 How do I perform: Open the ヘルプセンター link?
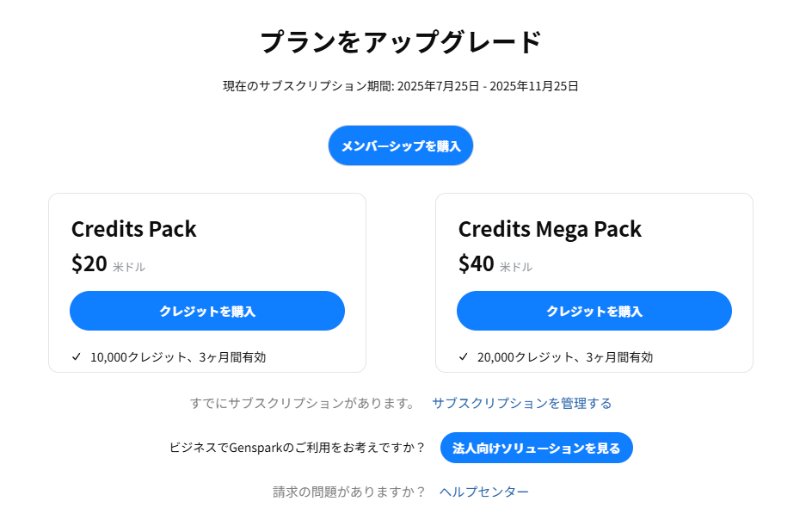[483, 492]
